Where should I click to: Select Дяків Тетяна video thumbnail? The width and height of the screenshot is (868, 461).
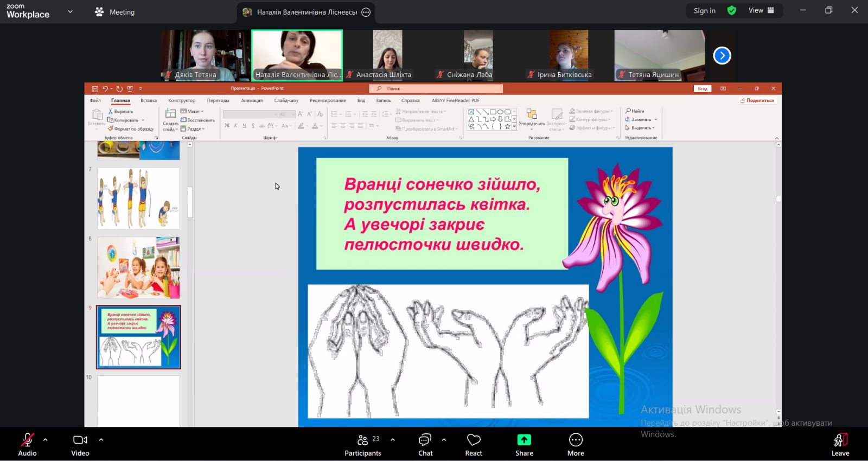tap(206, 55)
